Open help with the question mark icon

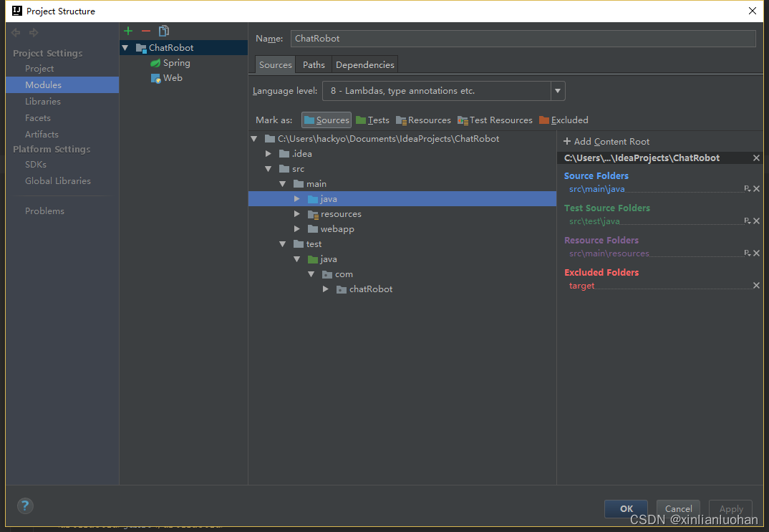click(x=24, y=506)
